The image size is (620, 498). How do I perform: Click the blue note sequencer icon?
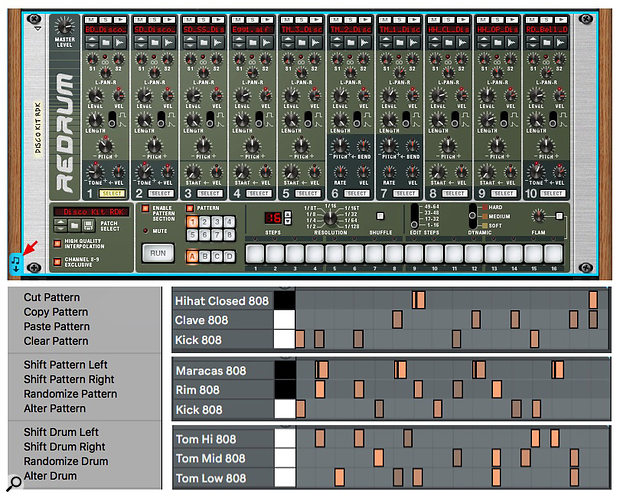pyautogui.click(x=15, y=263)
